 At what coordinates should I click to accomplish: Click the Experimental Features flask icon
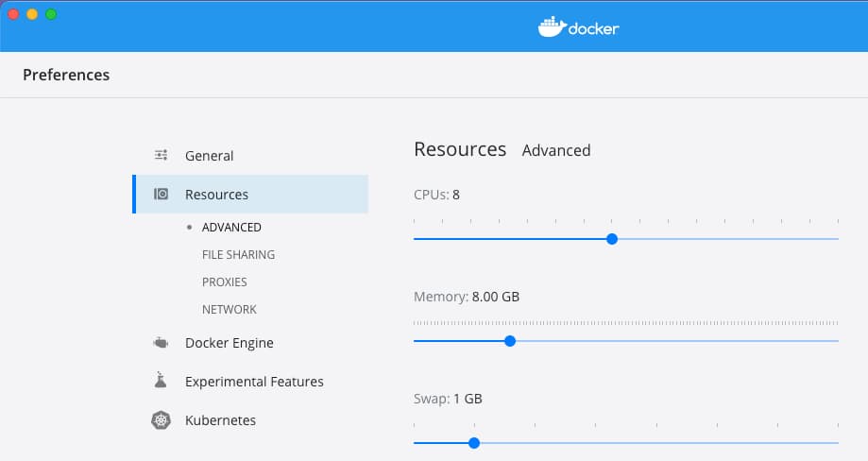(161, 380)
